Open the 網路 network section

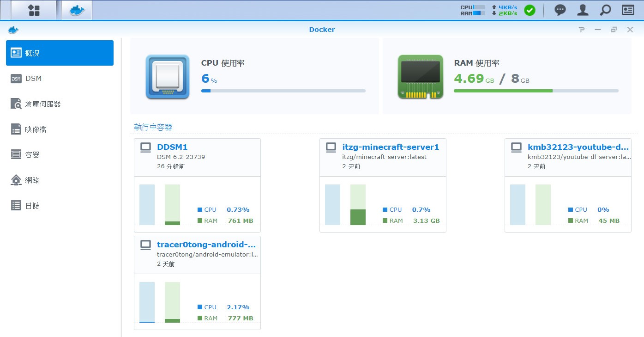point(60,180)
